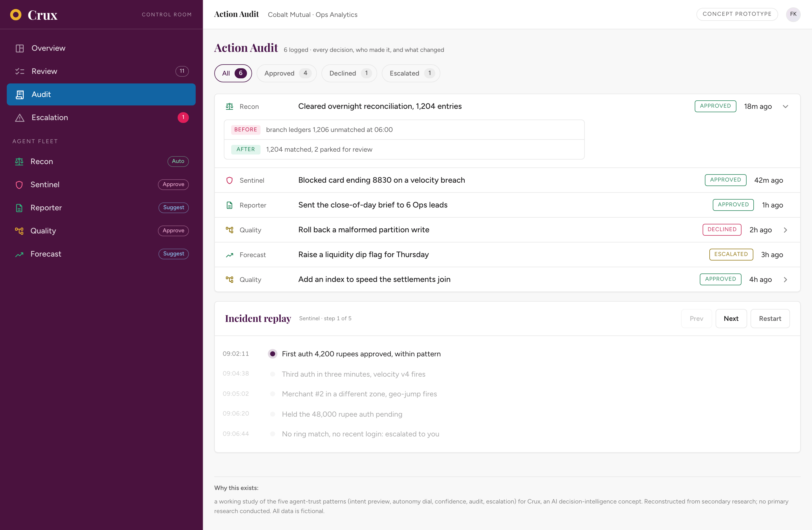Click the Reporter document icon in Agent Fleet
This screenshot has width=812, height=530.
click(x=19, y=208)
